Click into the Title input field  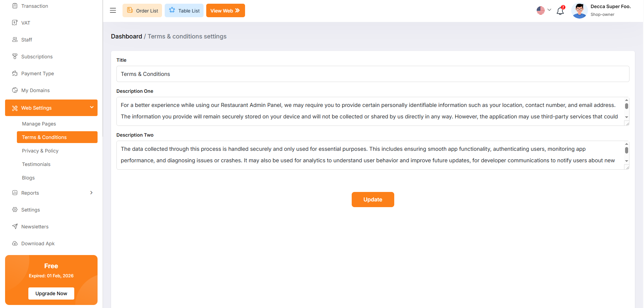point(373,74)
